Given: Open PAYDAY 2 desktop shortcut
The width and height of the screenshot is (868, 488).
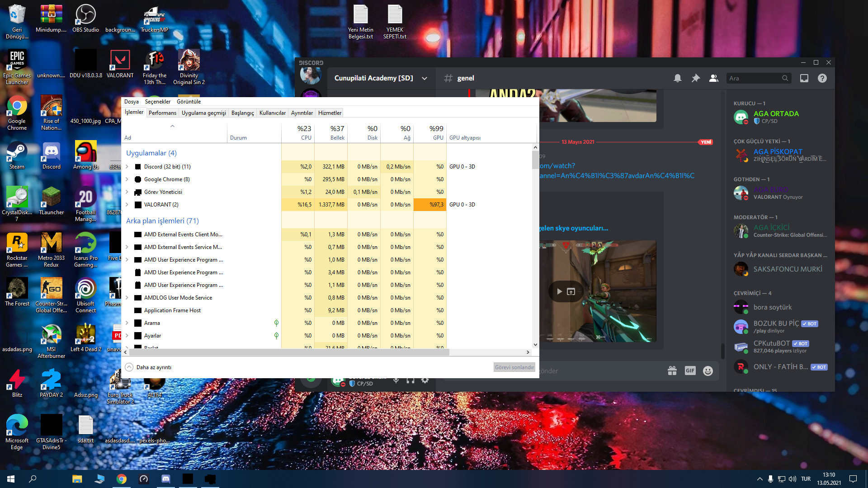Looking at the screenshot, I should pos(51,384).
